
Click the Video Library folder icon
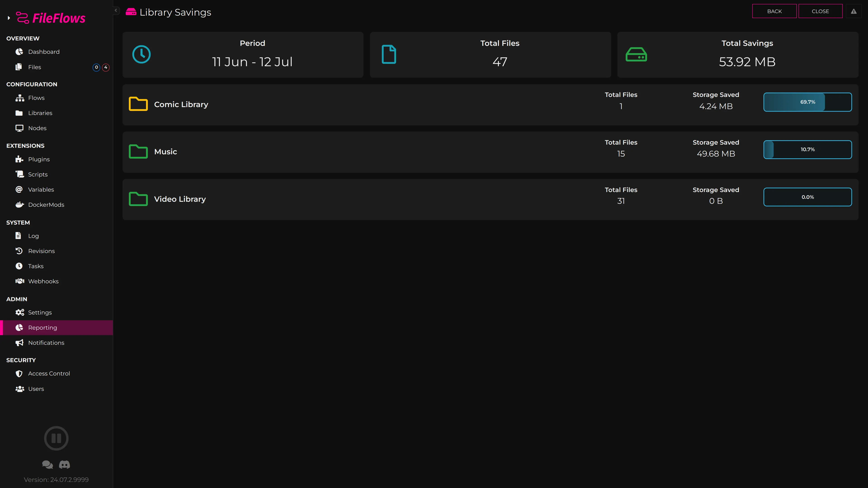pyautogui.click(x=138, y=199)
